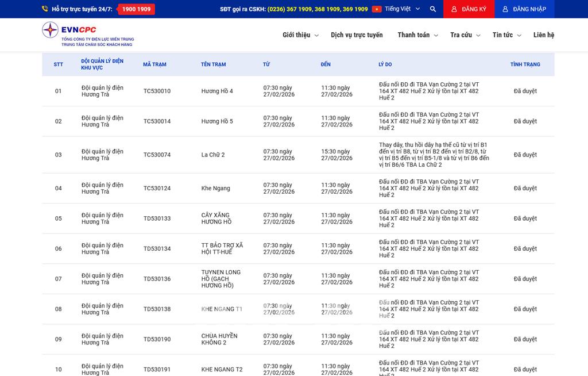Screen dimensions: 588x376
Task: Open the Tin tức menu
Action: click(506, 35)
